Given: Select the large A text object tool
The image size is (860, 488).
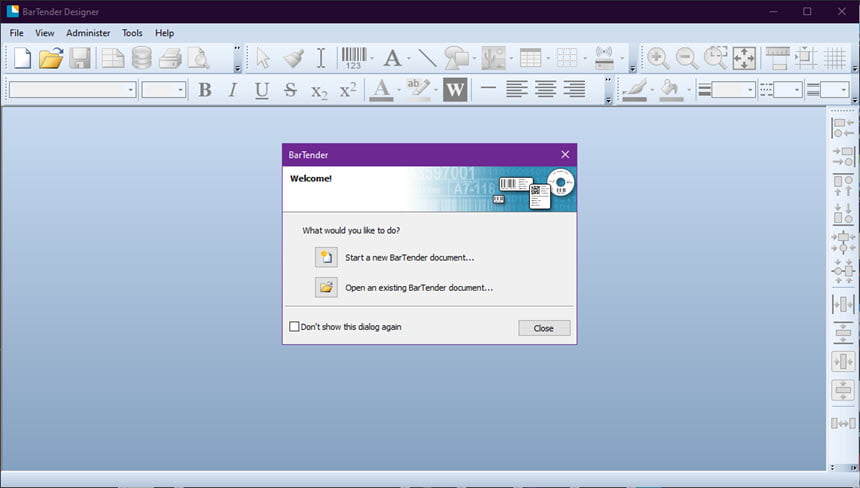Looking at the screenshot, I should pos(392,58).
